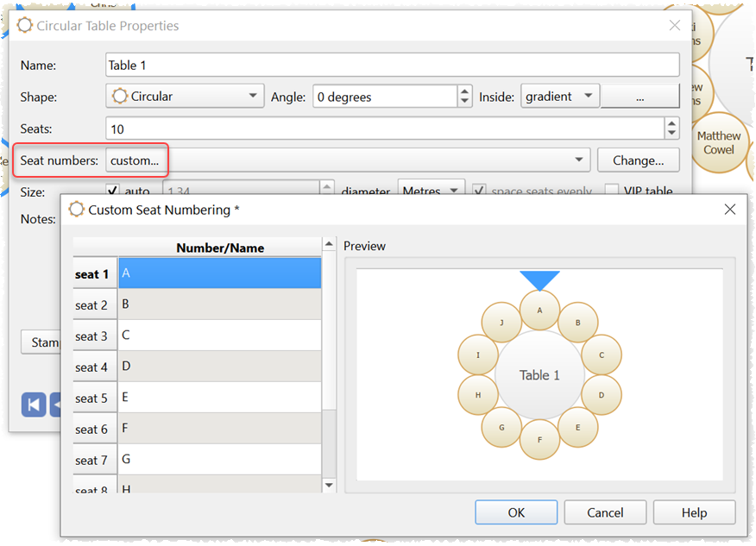Image resolution: width=756 pixels, height=546 pixels.
Task: Click seat C circle in preview
Action: coord(602,355)
